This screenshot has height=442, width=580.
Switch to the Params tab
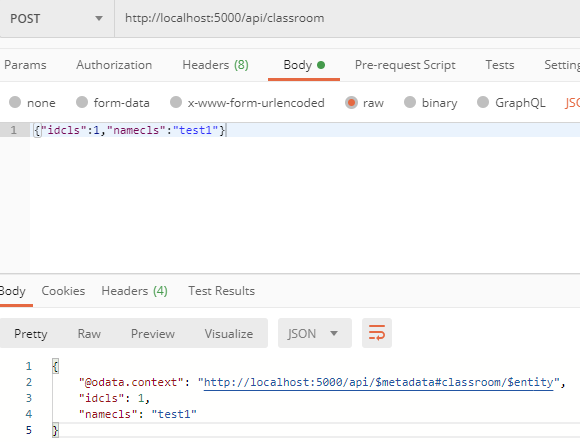click(25, 65)
